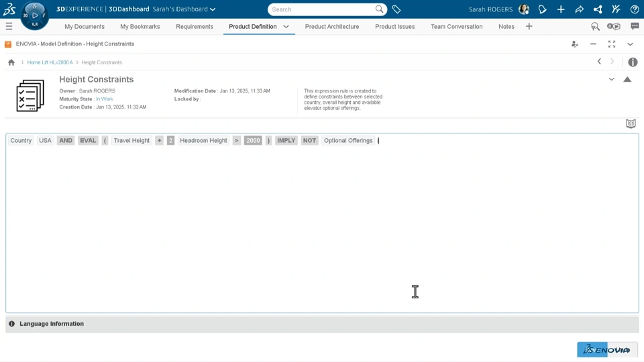
Task: Open Home Lift HLx2000 A breadcrumb link
Action: [x=50, y=62]
